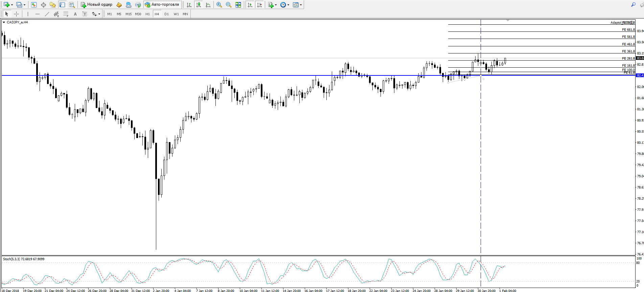Screen dimensions: 644x292
Task: Show the Market Watch window
Action: [33, 5]
